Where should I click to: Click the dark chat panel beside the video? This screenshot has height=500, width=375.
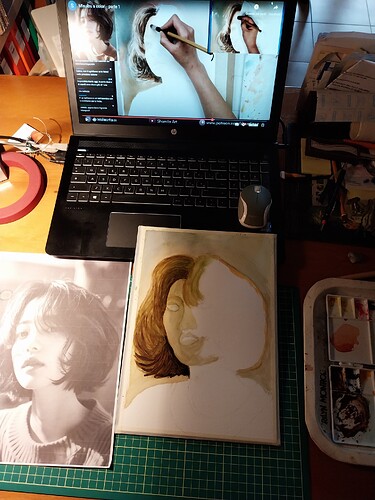(x=96, y=87)
